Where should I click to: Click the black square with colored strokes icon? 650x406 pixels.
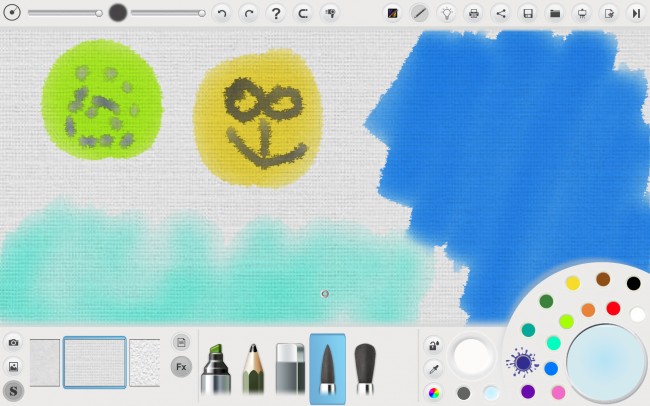click(x=393, y=13)
